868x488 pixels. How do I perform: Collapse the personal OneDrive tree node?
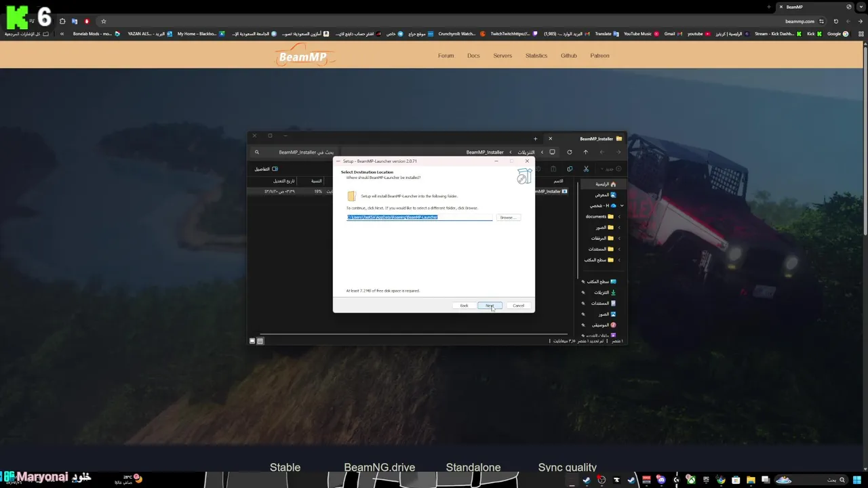click(x=622, y=205)
